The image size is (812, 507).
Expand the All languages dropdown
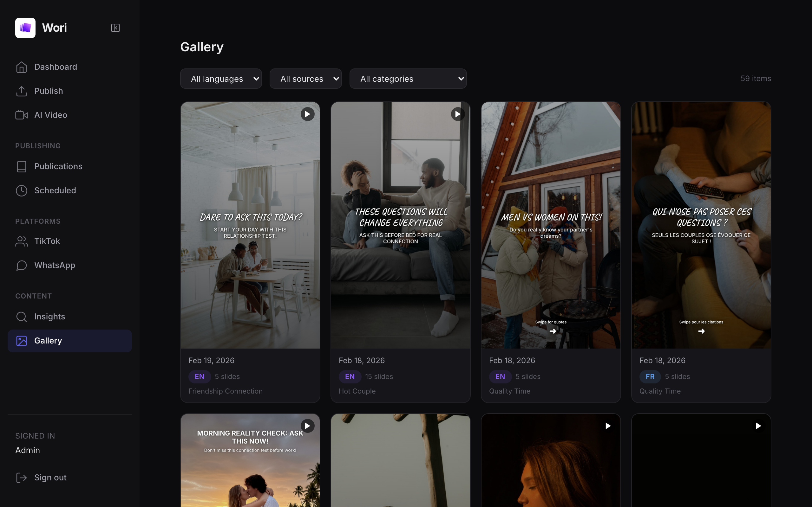pos(221,79)
